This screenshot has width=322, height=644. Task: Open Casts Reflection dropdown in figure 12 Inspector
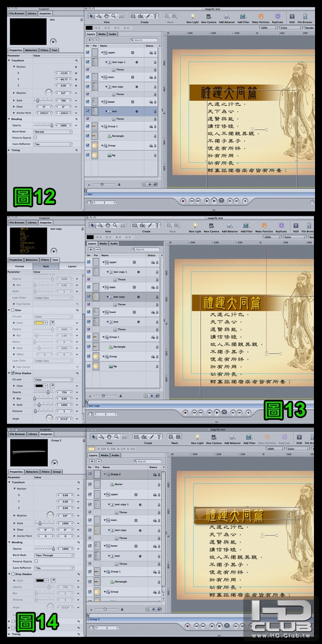pyautogui.click(x=53, y=144)
